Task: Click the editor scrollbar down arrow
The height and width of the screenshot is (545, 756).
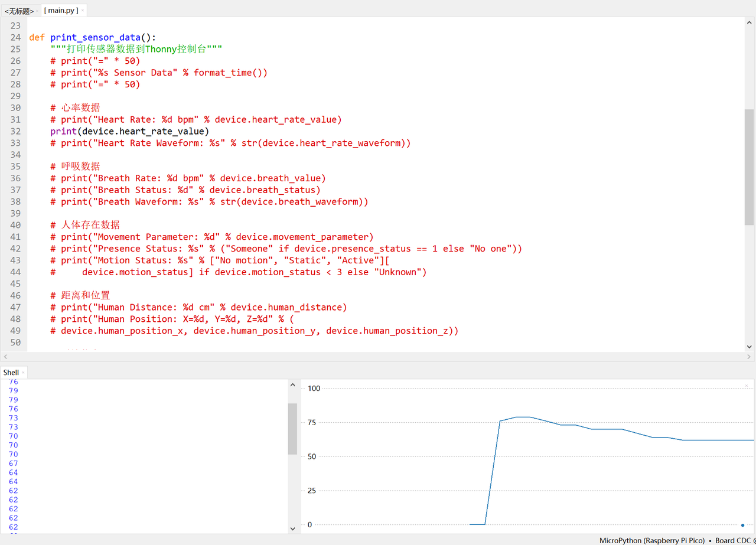Action: click(x=749, y=347)
